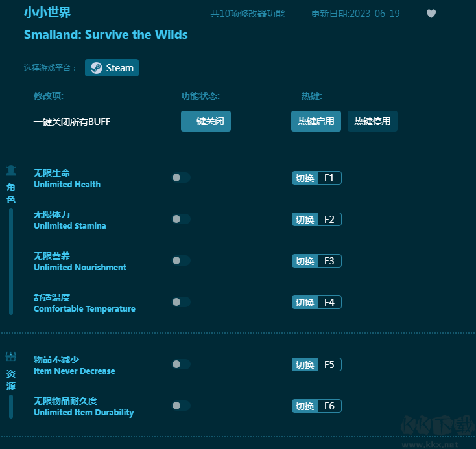
Task: Click the F5 hotkey field
Action: (329, 365)
